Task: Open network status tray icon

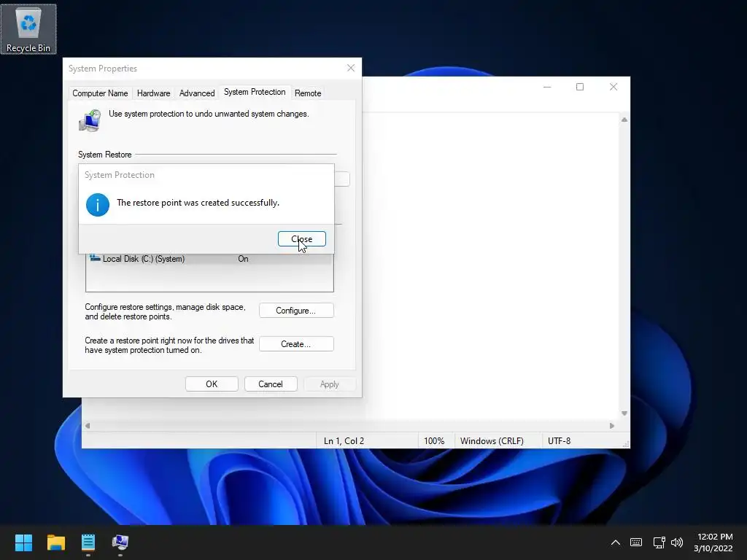Action: pyautogui.click(x=659, y=542)
